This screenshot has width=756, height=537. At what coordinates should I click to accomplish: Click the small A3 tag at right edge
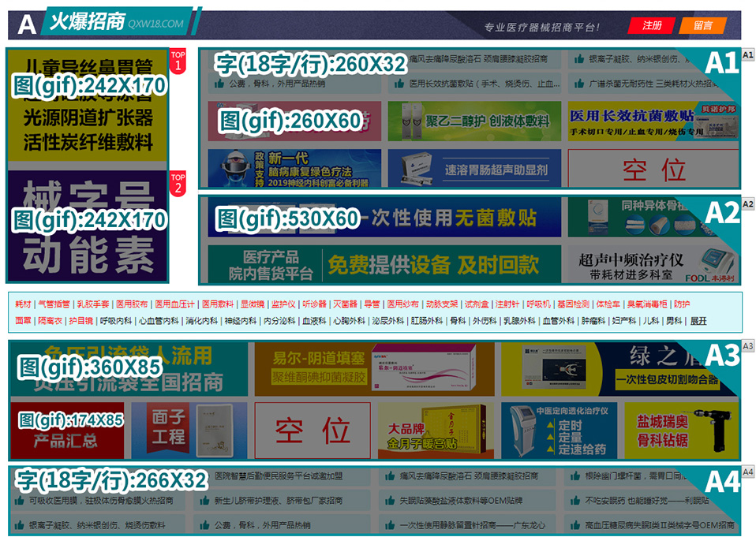coord(748,345)
